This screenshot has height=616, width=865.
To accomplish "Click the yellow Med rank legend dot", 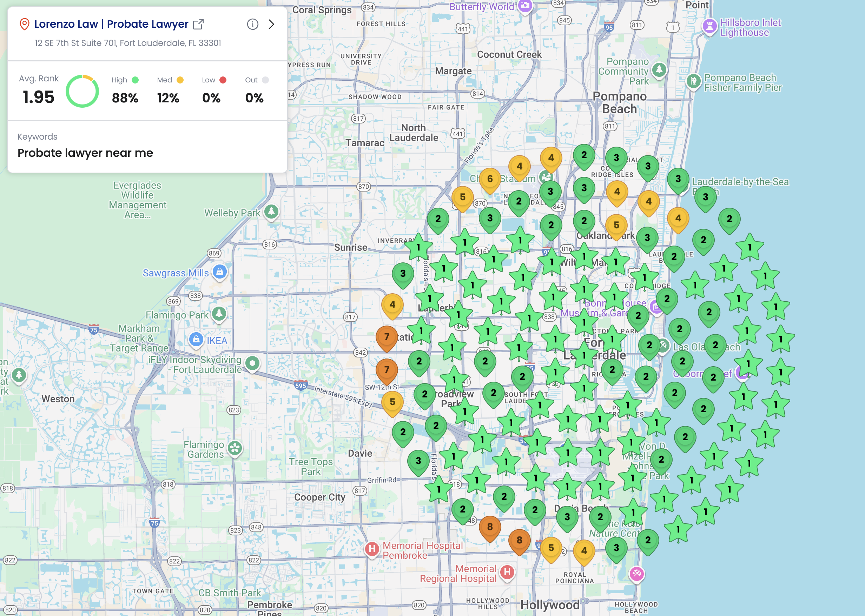I will pos(180,80).
